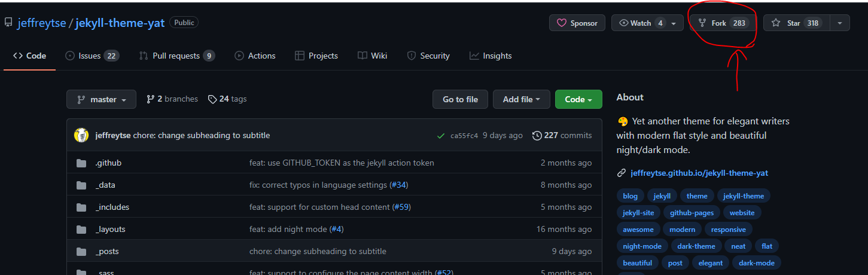
Task: Open pull request #34 link
Action: coord(399,185)
